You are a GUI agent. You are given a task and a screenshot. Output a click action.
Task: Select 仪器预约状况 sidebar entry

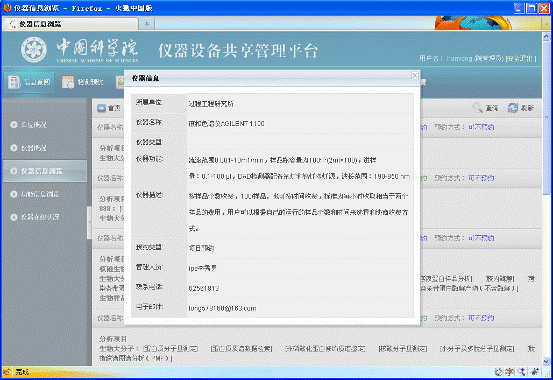[x=40, y=217]
